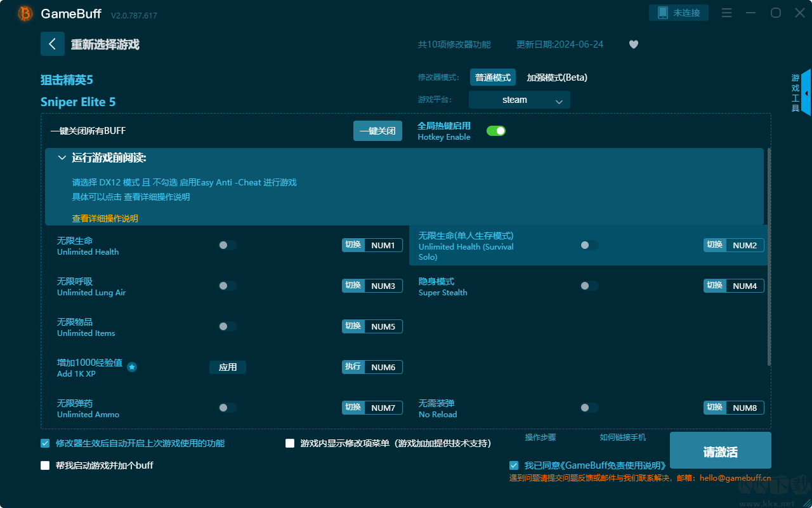This screenshot has height=508, width=812.
Task: Click the back arrow button
Action: (x=53, y=44)
